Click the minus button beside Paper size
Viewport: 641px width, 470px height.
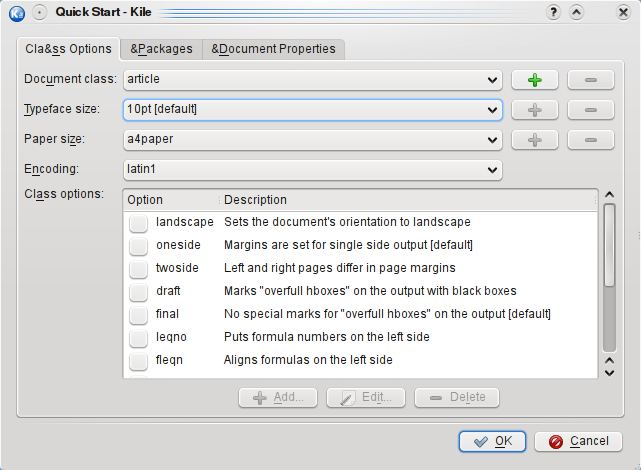pyautogui.click(x=590, y=140)
